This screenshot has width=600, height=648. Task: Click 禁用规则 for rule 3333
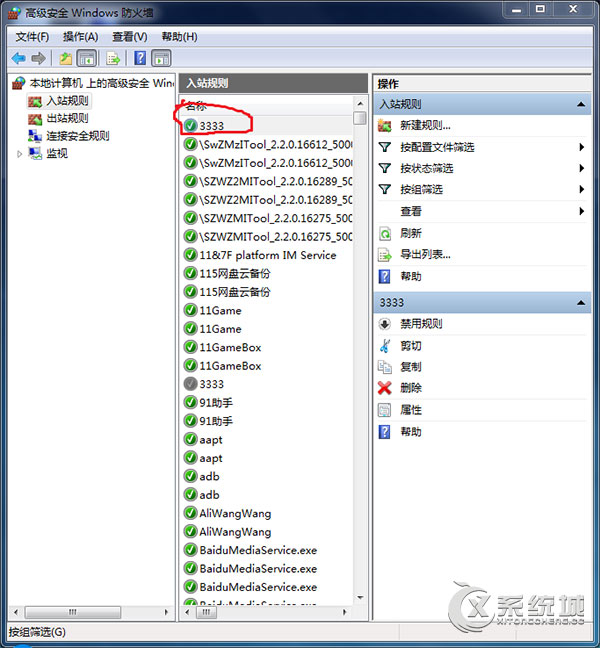click(421, 324)
